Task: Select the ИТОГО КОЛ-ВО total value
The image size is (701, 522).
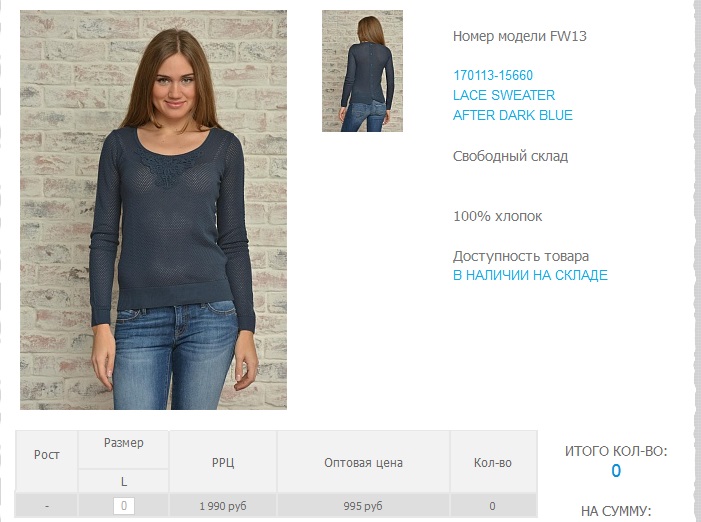Action: (616, 471)
